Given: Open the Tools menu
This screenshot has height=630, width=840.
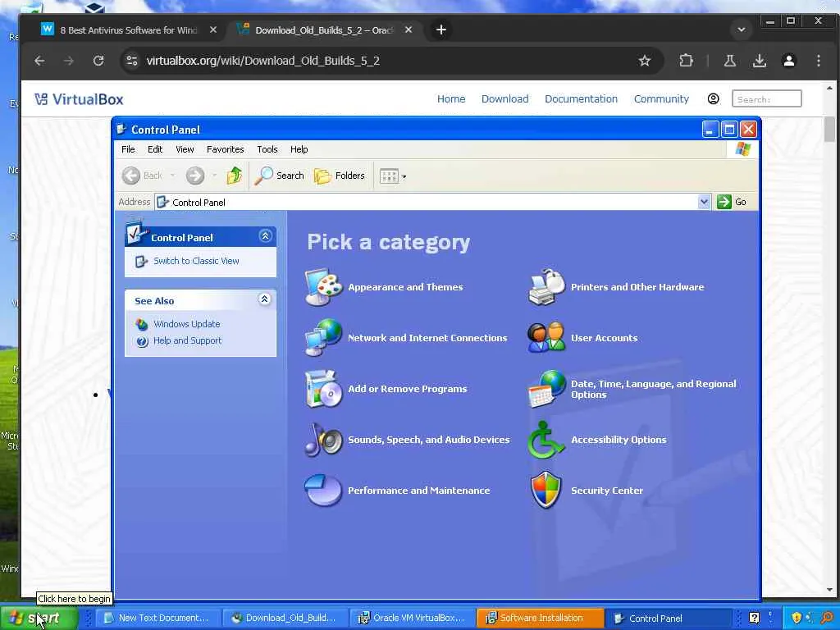Looking at the screenshot, I should 267,149.
